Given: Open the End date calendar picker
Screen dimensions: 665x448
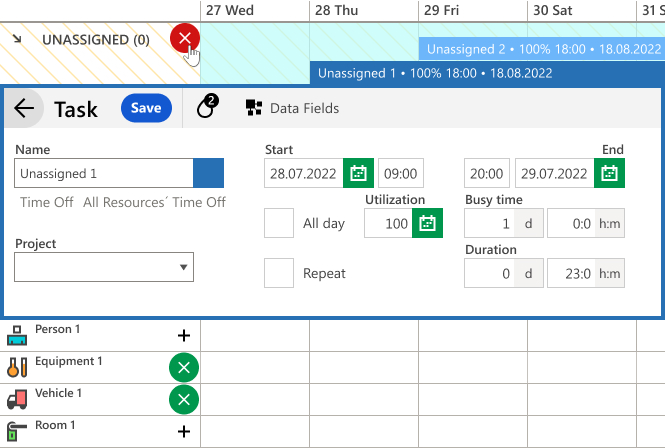Looking at the screenshot, I should point(609,173).
